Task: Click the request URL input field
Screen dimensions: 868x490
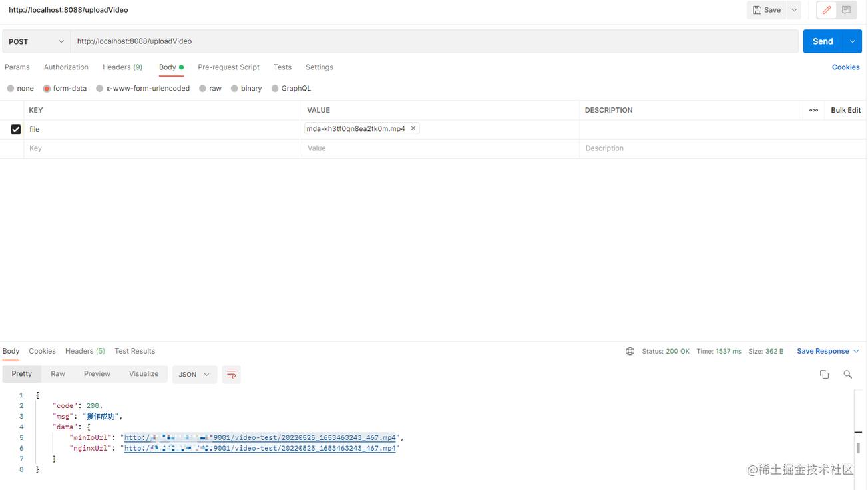Action: [x=433, y=41]
